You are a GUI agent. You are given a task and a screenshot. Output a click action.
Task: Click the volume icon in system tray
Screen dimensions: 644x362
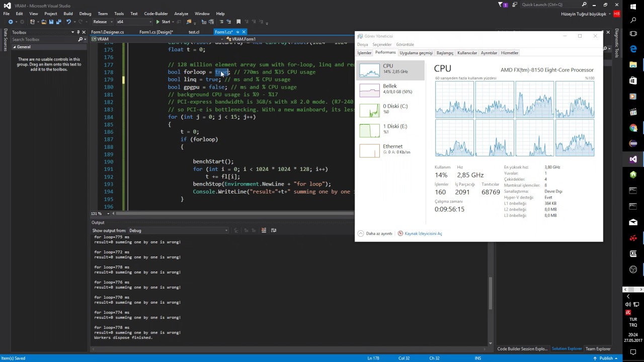pyautogui.click(x=627, y=304)
